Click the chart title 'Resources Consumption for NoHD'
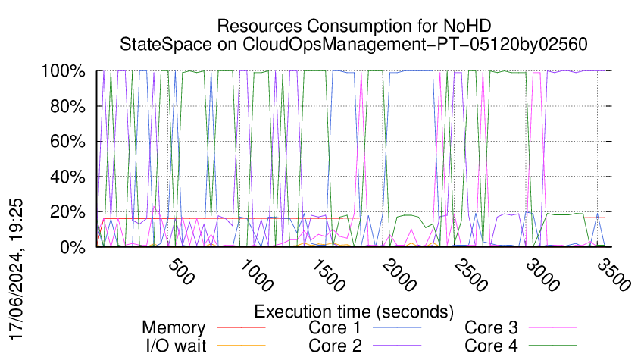644x360 pixels. point(354,26)
